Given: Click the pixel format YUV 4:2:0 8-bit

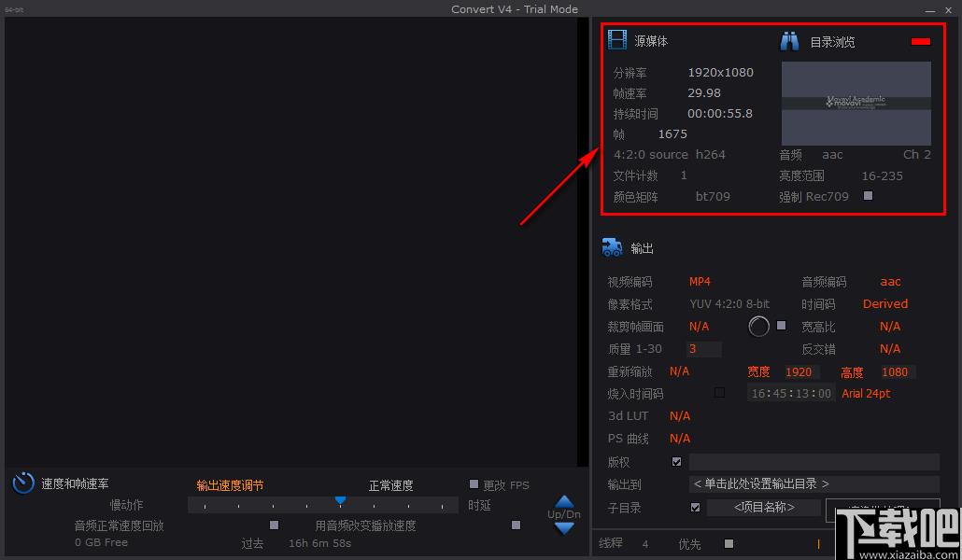Looking at the screenshot, I should (729, 303).
